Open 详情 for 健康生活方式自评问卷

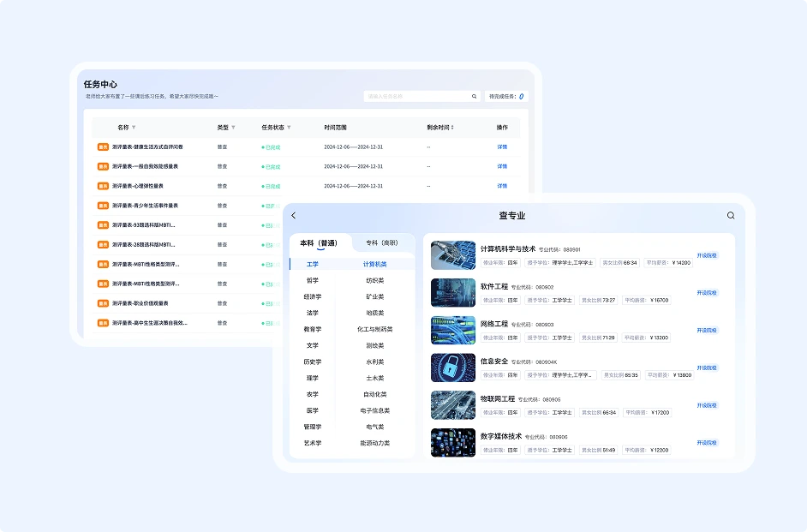(502, 146)
